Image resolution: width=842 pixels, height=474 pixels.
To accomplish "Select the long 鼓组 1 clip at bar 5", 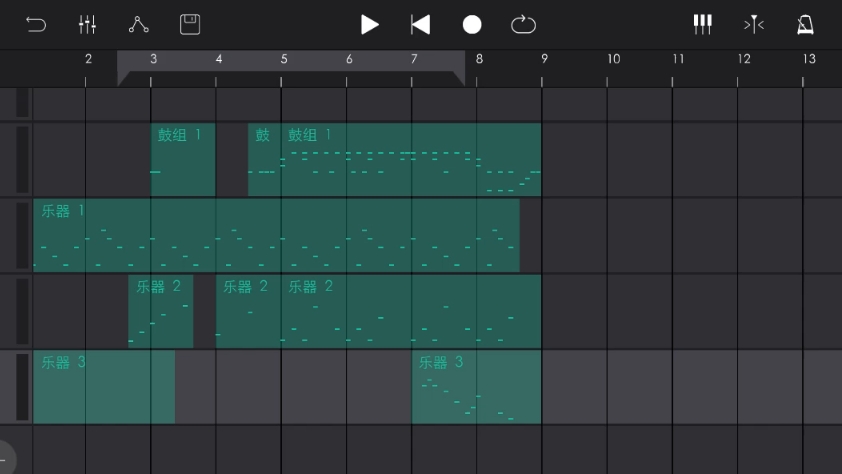I will point(411,159).
